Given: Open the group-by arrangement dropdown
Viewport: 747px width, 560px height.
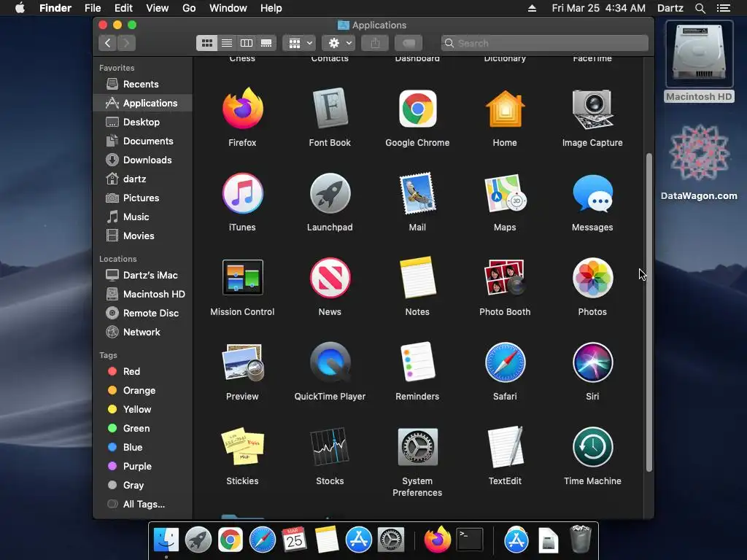Looking at the screenshot, I should click(299, 43).
